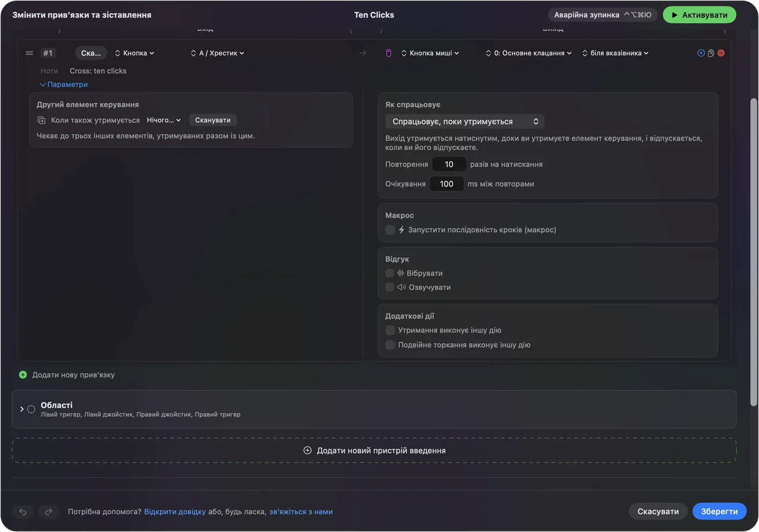
Task: Click the Активувати button
Action: click(x=699, y=15)
